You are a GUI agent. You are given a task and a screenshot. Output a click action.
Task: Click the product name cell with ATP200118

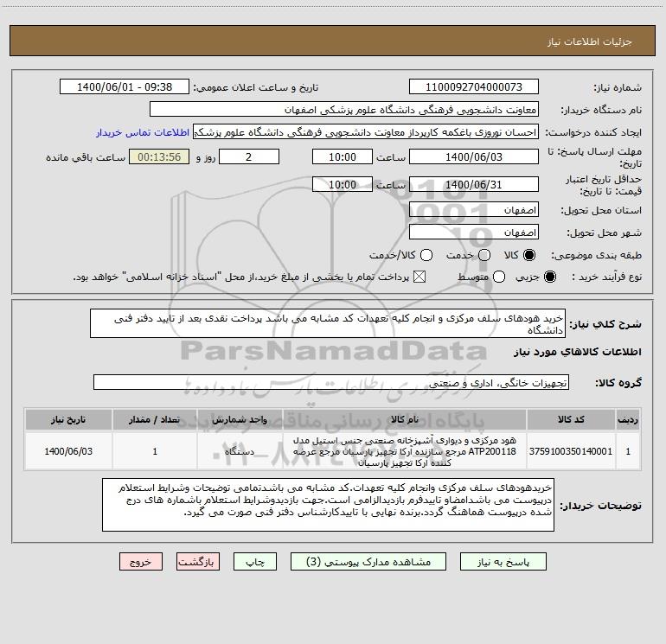(405, 451)
